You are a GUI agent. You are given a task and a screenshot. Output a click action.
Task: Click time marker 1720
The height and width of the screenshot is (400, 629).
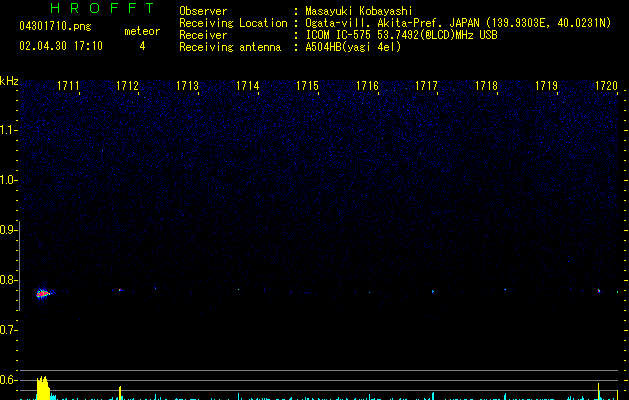[606, 86]
